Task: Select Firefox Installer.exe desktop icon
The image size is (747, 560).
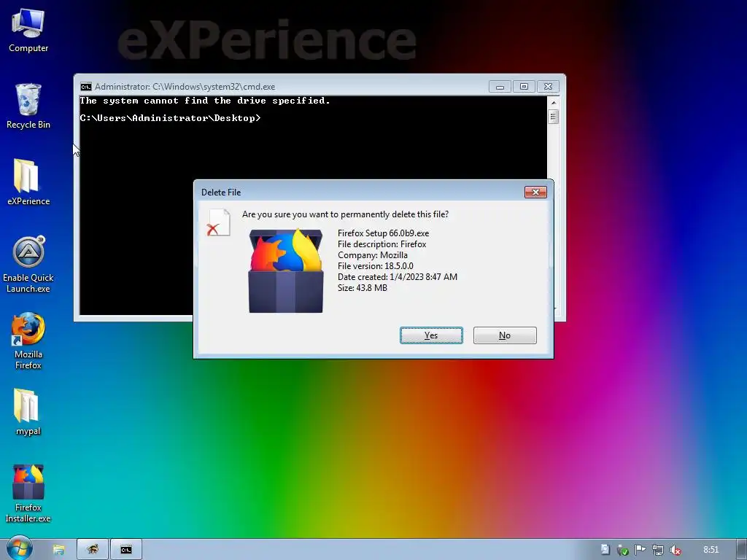Action: 28,494
